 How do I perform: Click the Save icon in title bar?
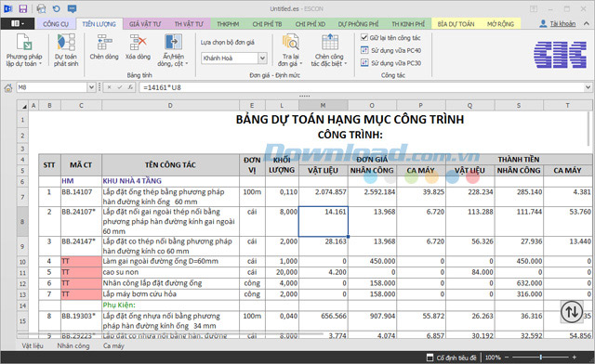point(22,8)
